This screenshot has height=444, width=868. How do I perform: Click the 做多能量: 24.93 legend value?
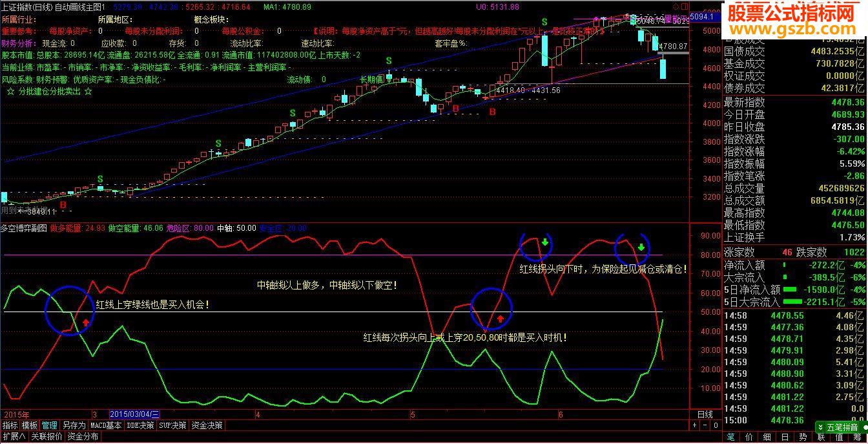tap(78, 228)
